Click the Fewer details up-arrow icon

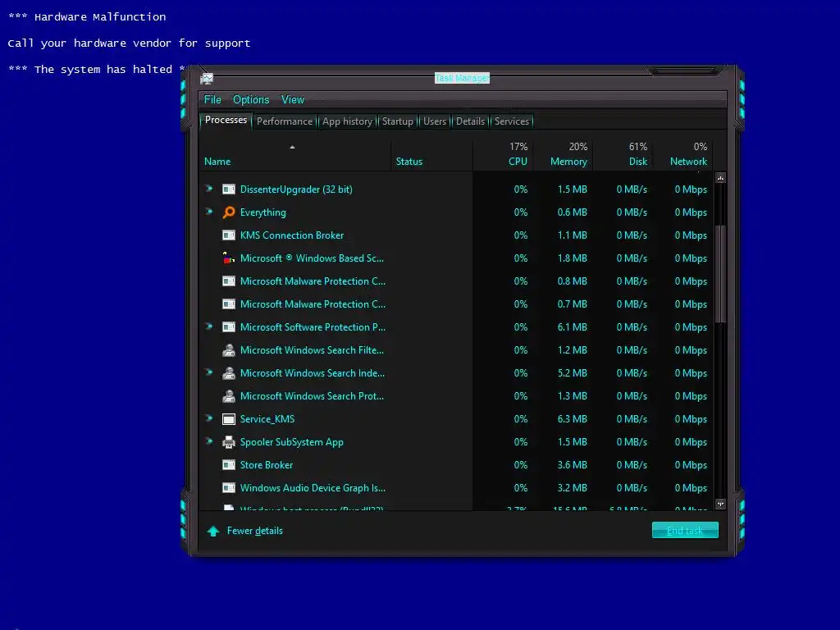pos(213,531)
